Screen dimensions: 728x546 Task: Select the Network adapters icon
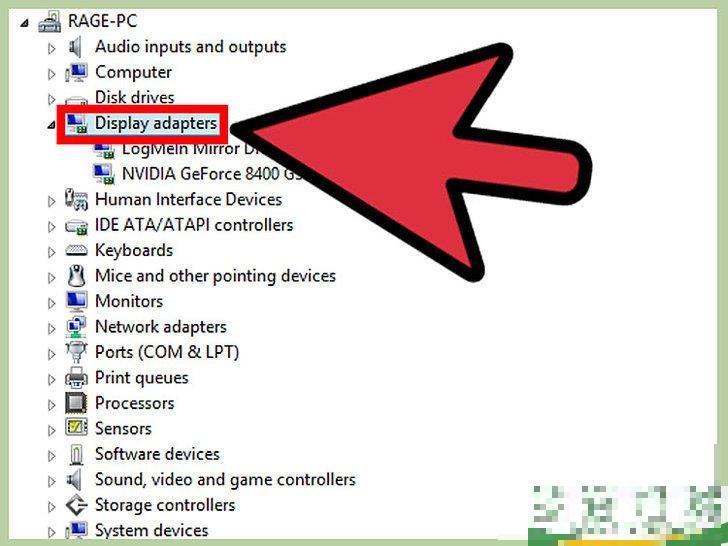coord(76,327)
